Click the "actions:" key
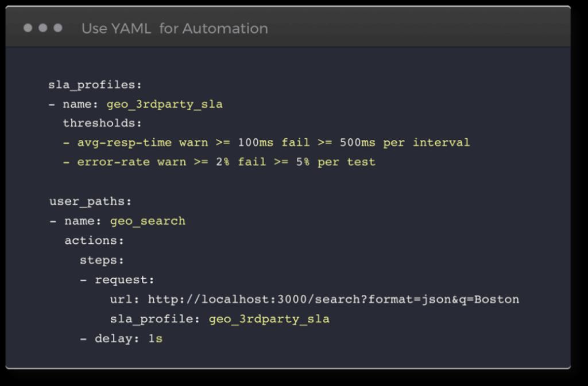The image size is (588, 386). [x=94, y=240]
